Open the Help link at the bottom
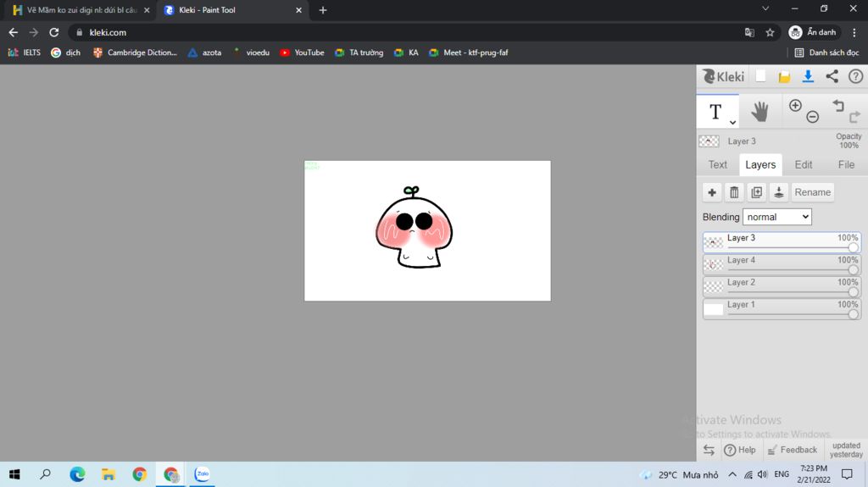 pyautogui.click(x=740, y=450)
